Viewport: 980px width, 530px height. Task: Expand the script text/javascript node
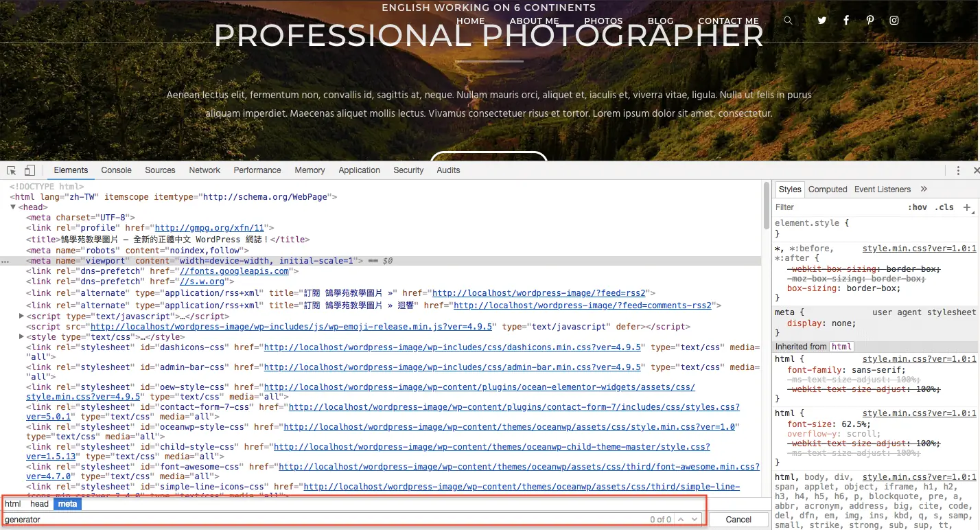click(21, 316)
